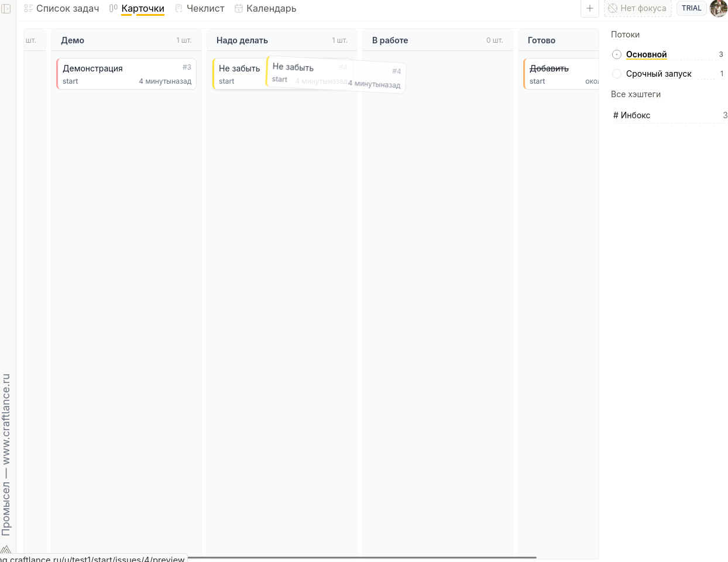Click the Нет фокуса button
This screenshot has width=728, height=562.
pyautogui.click(x=643, y=8)
